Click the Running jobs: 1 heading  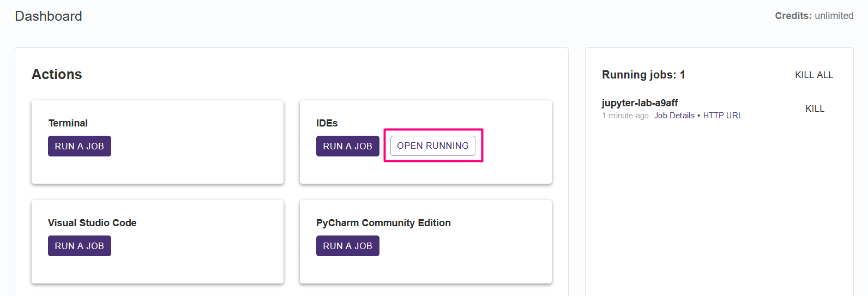click(643, 75)
